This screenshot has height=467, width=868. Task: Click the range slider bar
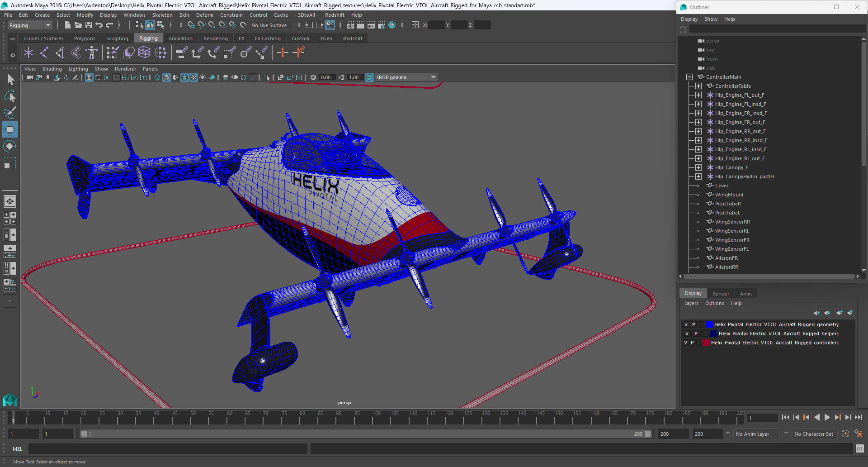coord(366,434)
